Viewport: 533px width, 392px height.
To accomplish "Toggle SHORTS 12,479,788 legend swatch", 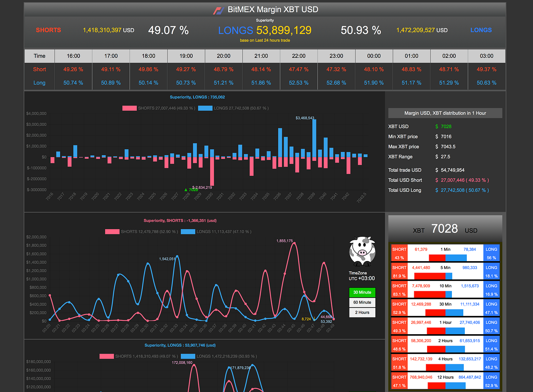I will click(x=112, y=231).
